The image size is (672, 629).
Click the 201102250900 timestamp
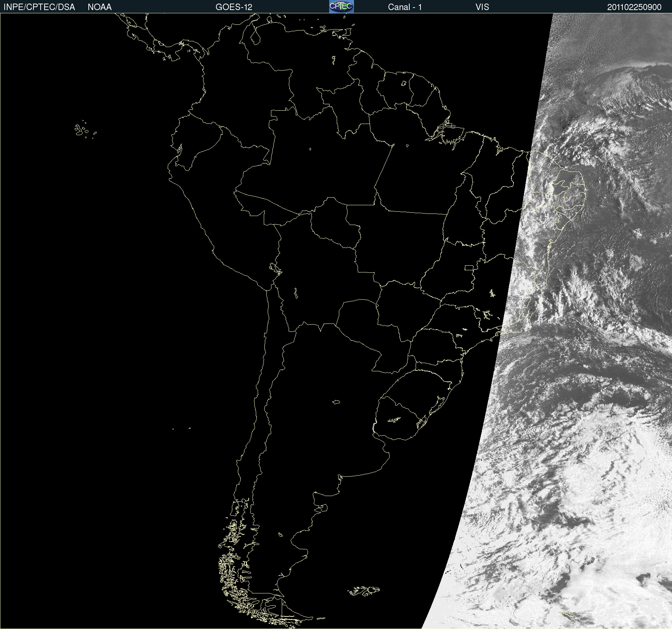tap(634, 7)
